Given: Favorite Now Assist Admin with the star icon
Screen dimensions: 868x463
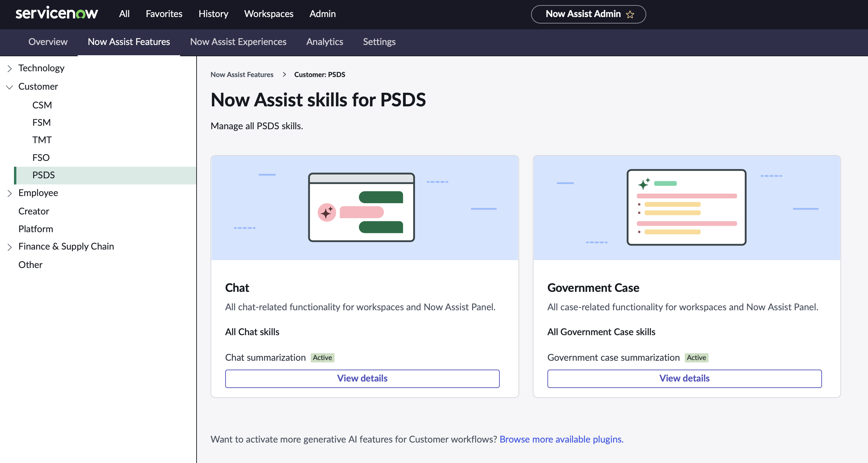Looking at the screenshot, I should (x=630, y=14).
